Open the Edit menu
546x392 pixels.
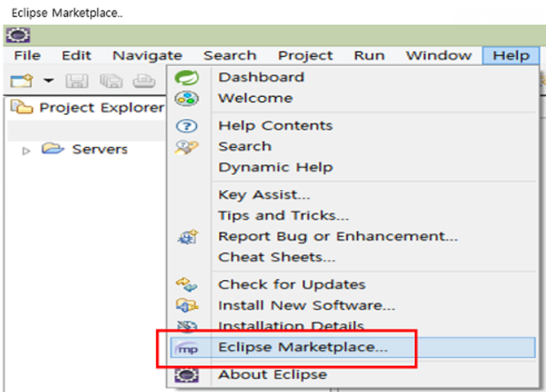click(x=76, y=55)
